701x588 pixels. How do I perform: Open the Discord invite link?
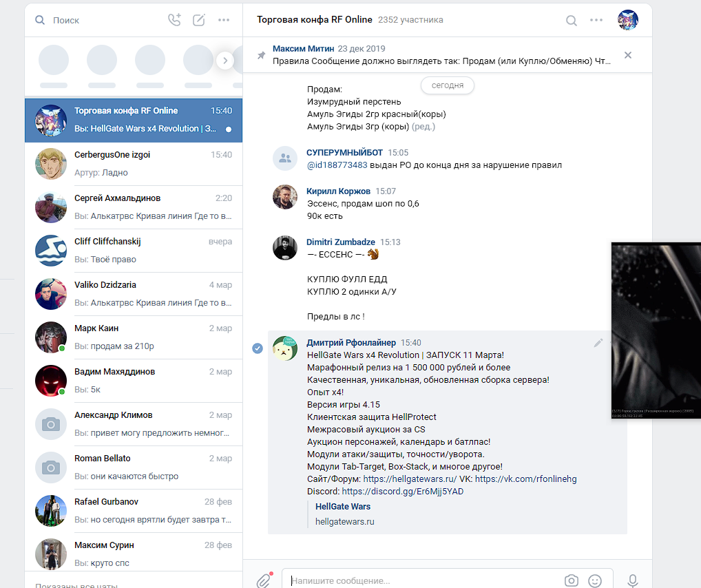[x=403, y=492]
